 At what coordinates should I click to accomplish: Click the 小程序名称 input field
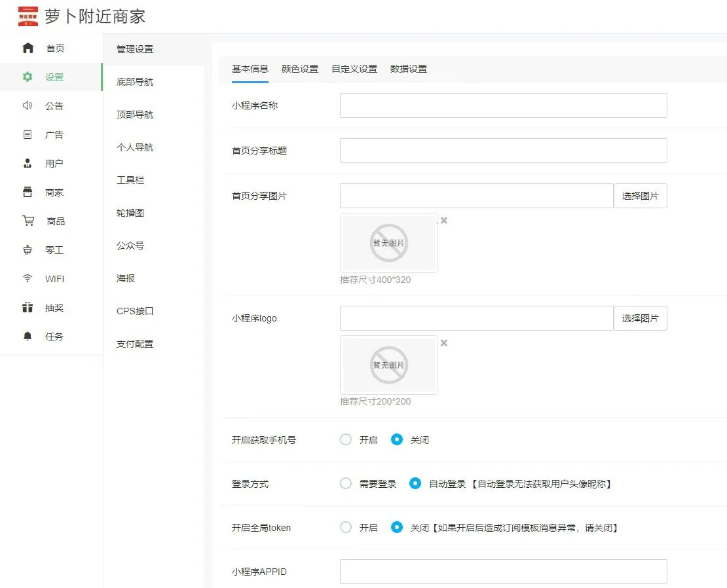click(503, 105)
